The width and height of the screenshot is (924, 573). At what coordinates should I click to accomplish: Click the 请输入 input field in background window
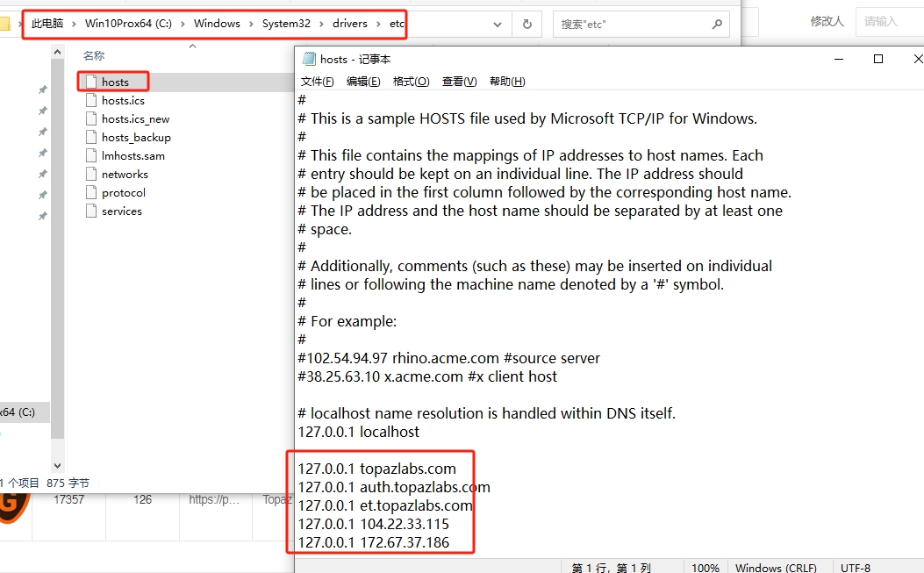pyautogui.click(x=890, y=22)
